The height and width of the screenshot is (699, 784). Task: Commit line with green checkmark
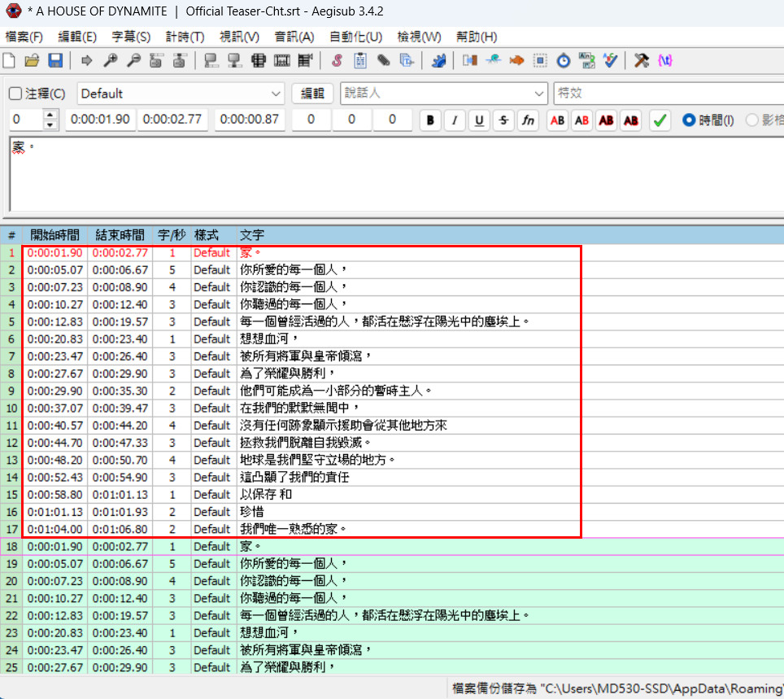tap(660, 120)
